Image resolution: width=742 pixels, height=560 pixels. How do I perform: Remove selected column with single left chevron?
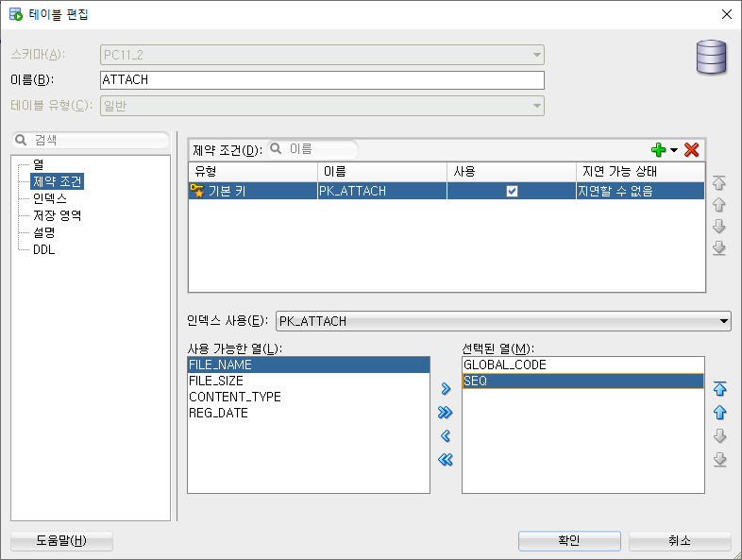(446, 436)
